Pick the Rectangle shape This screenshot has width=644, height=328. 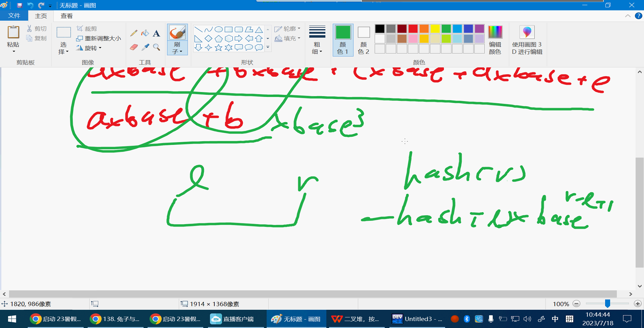click(x=229, y=29)
